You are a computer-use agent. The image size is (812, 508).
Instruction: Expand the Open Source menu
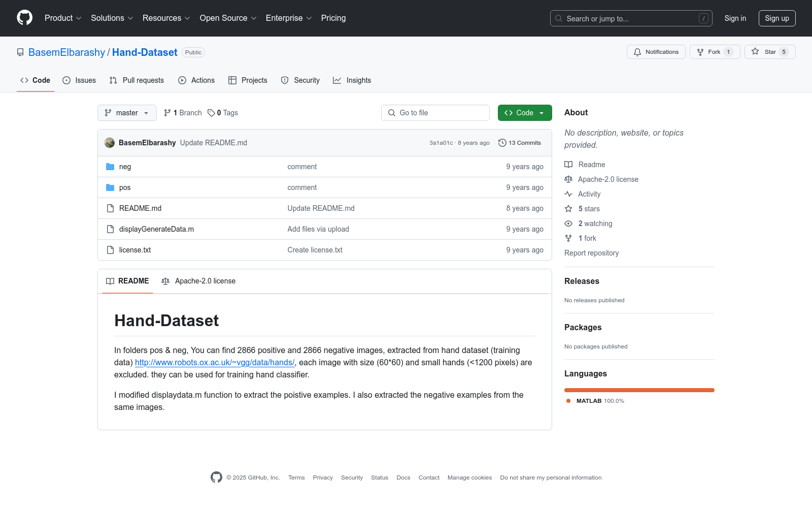[228, 18]
